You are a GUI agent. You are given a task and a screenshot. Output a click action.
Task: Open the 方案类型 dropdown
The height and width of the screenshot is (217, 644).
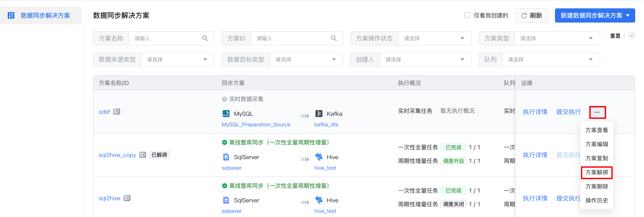557,38
